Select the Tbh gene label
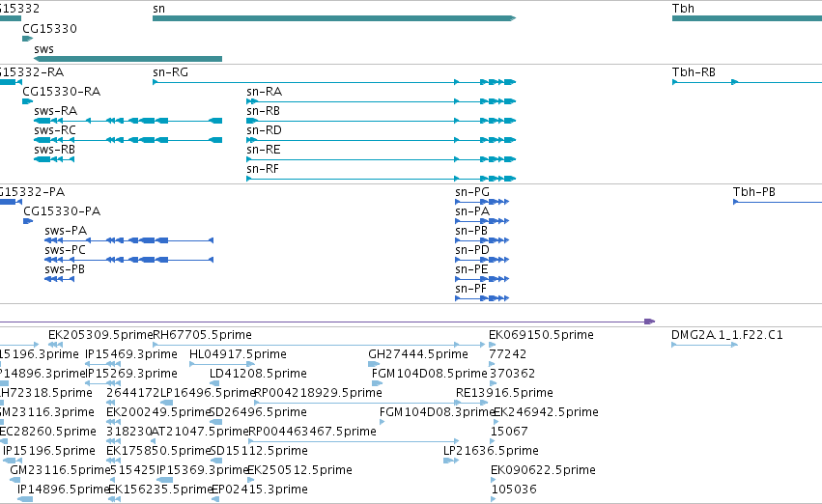 coord(683,9)
